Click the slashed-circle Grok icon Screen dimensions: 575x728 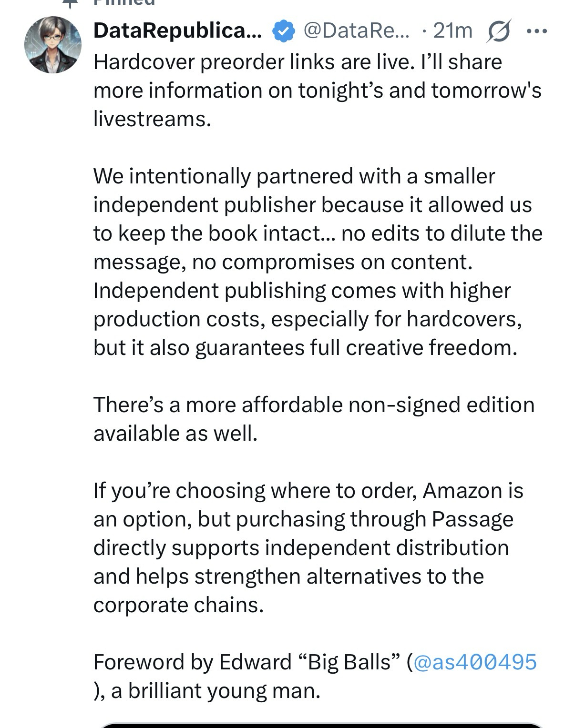coord(498,31)
